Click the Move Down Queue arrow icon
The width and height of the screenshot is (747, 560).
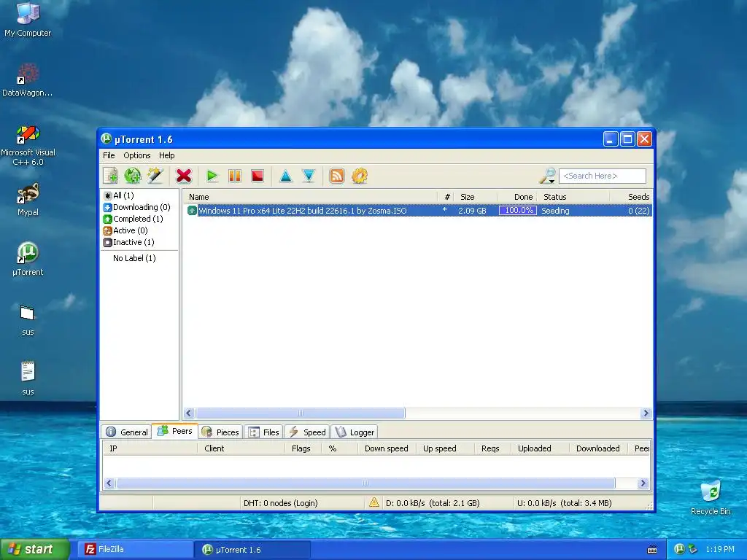pos(309,176)
